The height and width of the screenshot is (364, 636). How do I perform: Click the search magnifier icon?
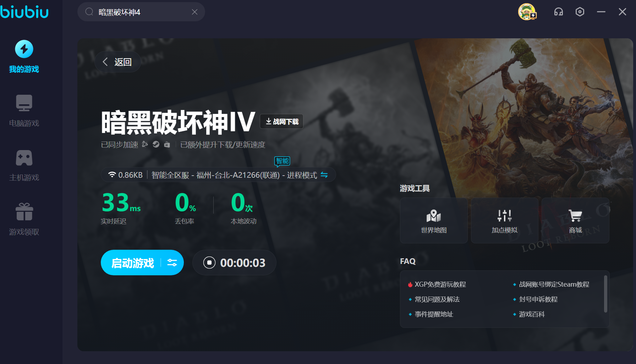(89, 12)
